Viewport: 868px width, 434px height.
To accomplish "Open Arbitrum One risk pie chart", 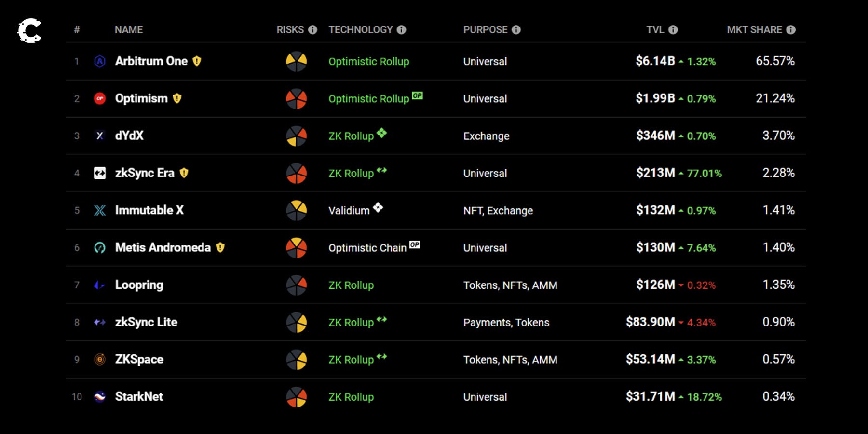I will click(297, 61).
